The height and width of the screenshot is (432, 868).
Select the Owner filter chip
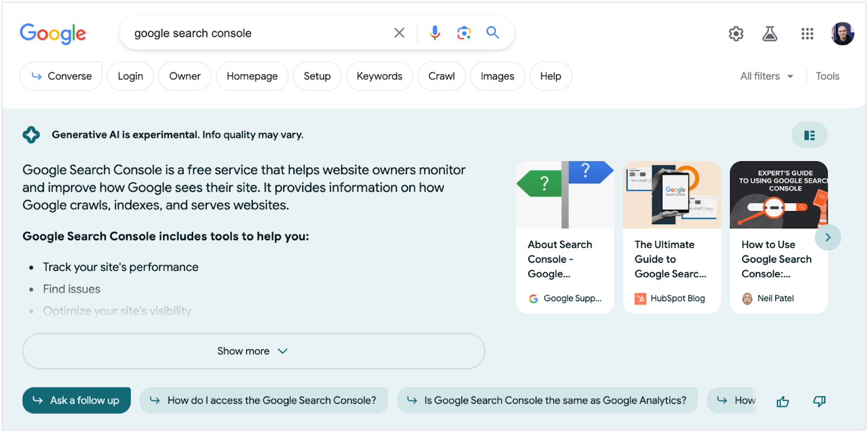tap(185, 76)
